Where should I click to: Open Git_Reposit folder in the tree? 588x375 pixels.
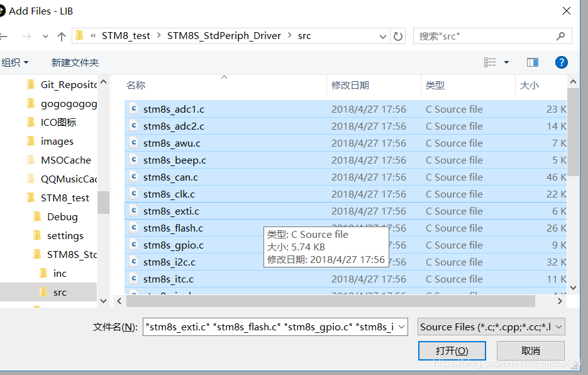coord(62,85)
